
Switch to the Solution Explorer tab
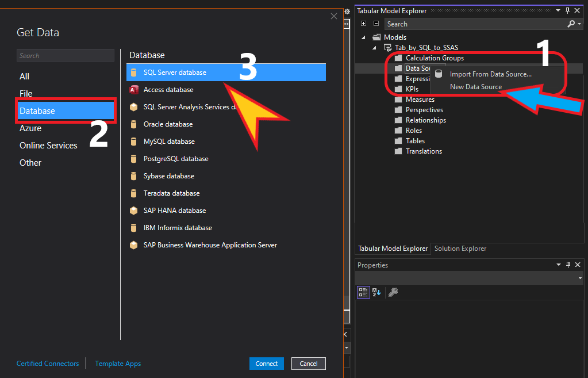pos(460,249)
